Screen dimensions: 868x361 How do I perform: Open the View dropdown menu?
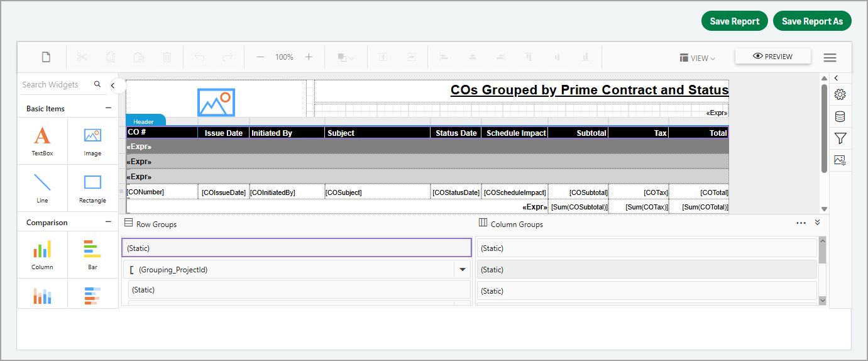point(697,58)
